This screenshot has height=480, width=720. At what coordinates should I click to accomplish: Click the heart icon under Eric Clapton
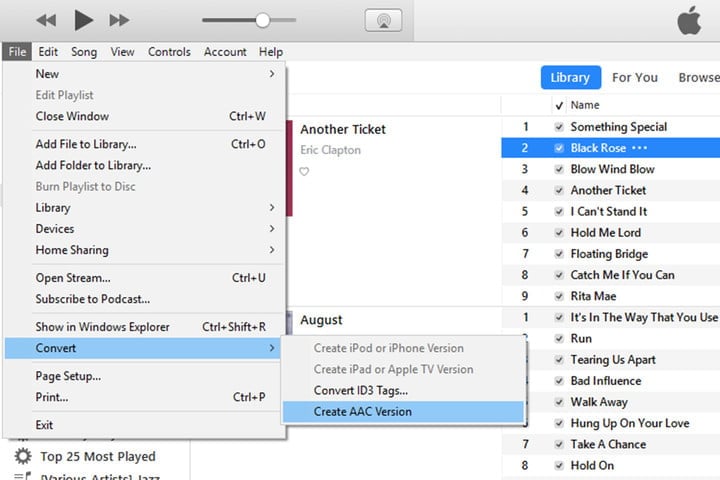304,171
